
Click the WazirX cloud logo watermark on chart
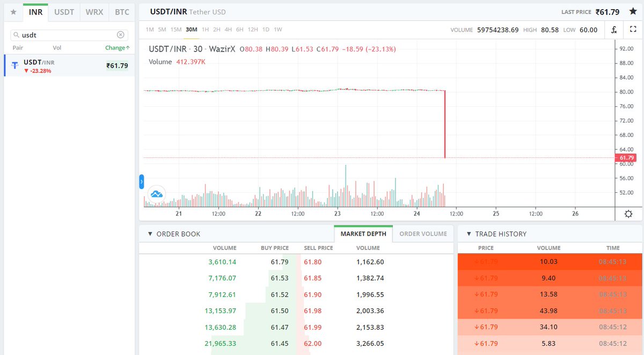click(156, 194)
